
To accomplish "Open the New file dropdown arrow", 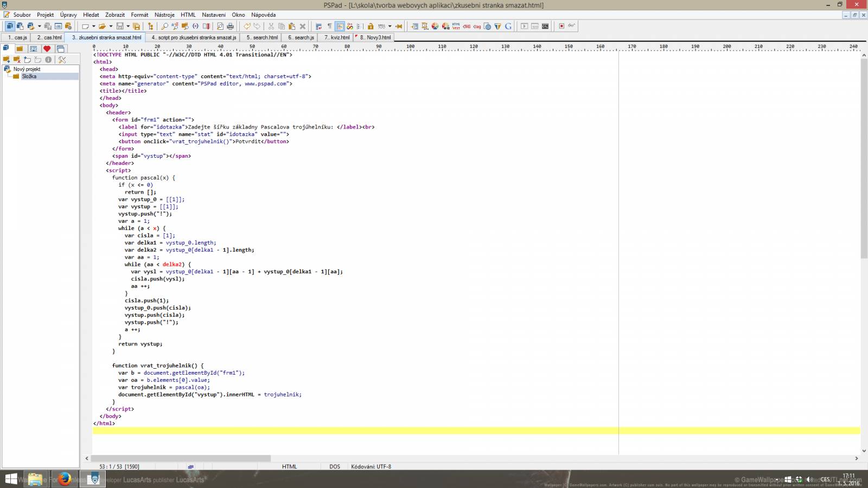I will pyautogui.click(x=94, y=26).
